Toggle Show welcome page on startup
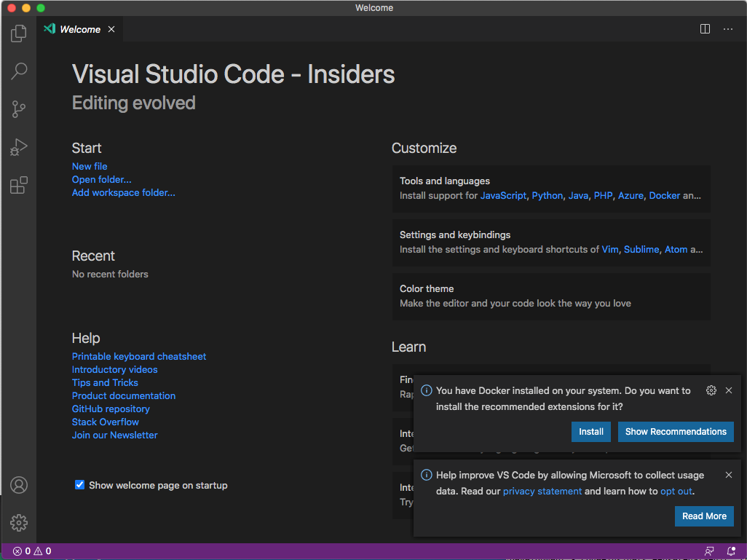 79,485
